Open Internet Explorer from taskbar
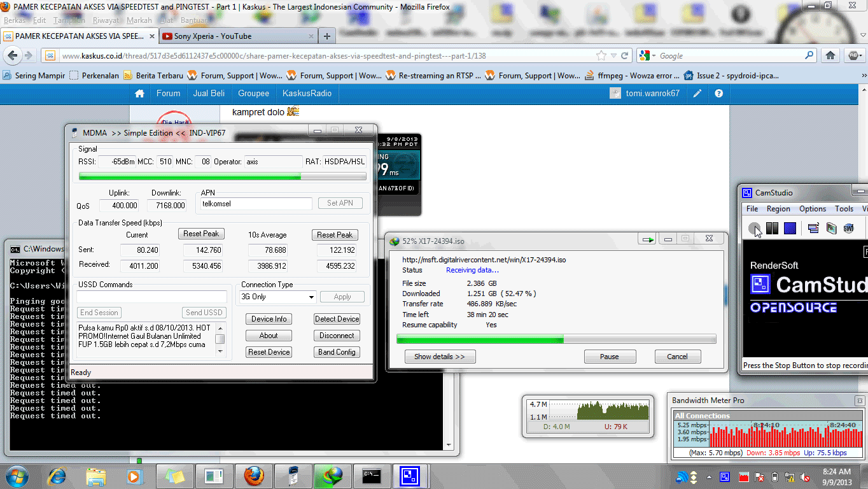This screenshot has width=868, height=489. (x=57, y=476)
